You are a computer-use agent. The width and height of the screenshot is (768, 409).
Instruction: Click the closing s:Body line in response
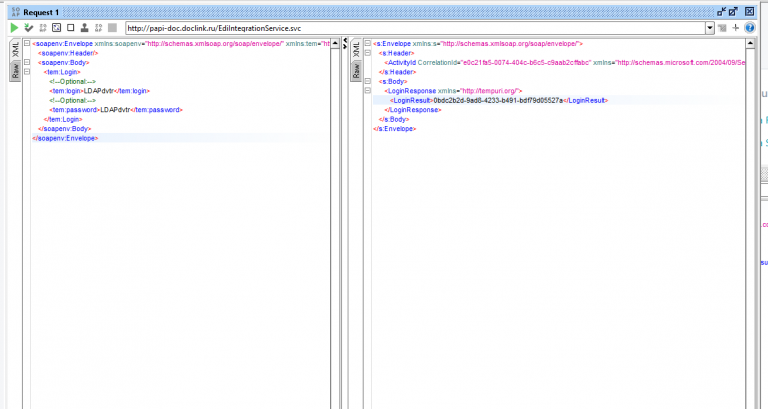click(394, 120)
